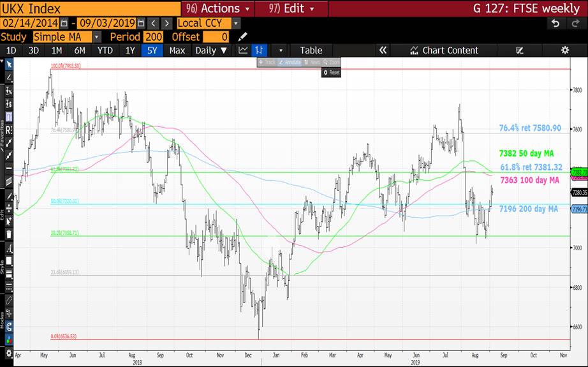
Task: Select the 3D range tab
Action: pyautogui.click(x=34, y=50)
